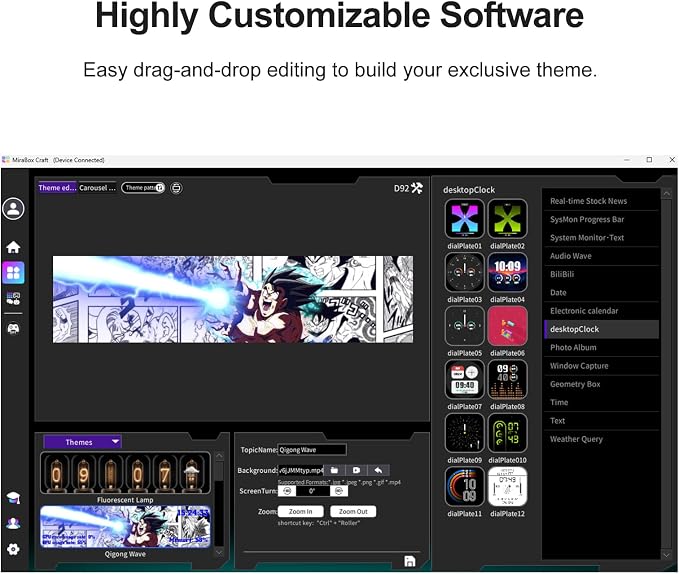Select Weather Query widget
679x574 pixels.
point(601,439)
